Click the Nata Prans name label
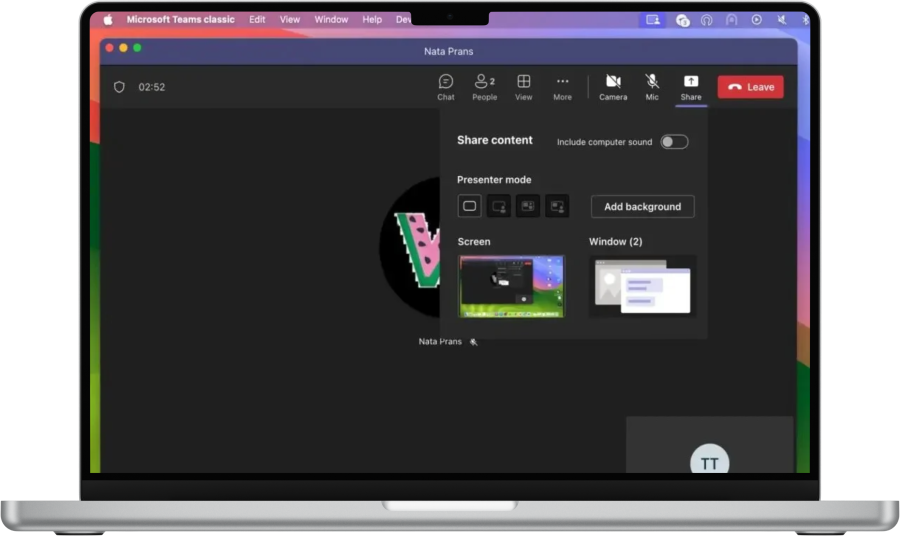Image resolution: width=900 pixels, height=536 pixels. pyautogui.click(x=440, y=341)
